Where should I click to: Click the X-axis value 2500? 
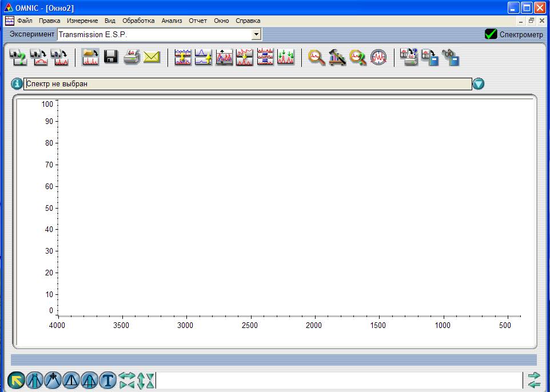250,325
